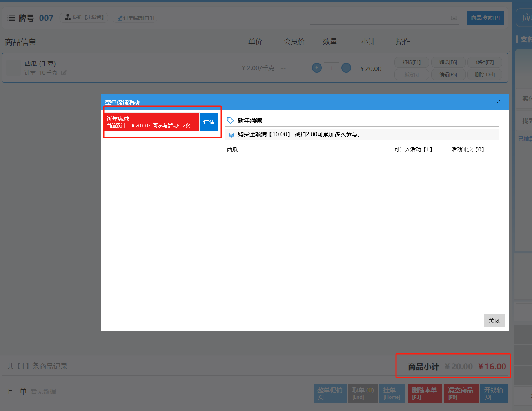Viewport: 532px width, 411px height.
Task: Click the 删除[Del] button for 西瓜
Action: pyautogui.click(x=485, y=75)
